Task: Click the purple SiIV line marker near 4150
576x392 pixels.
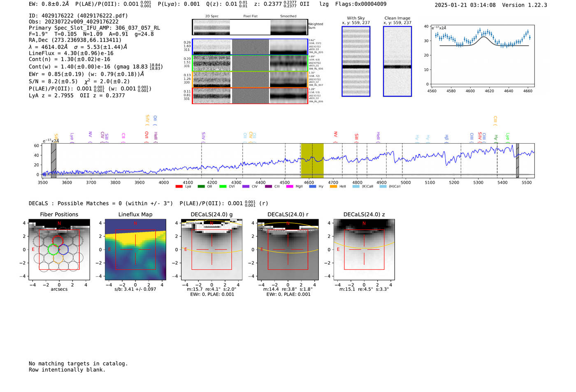Action: [203, 137]
